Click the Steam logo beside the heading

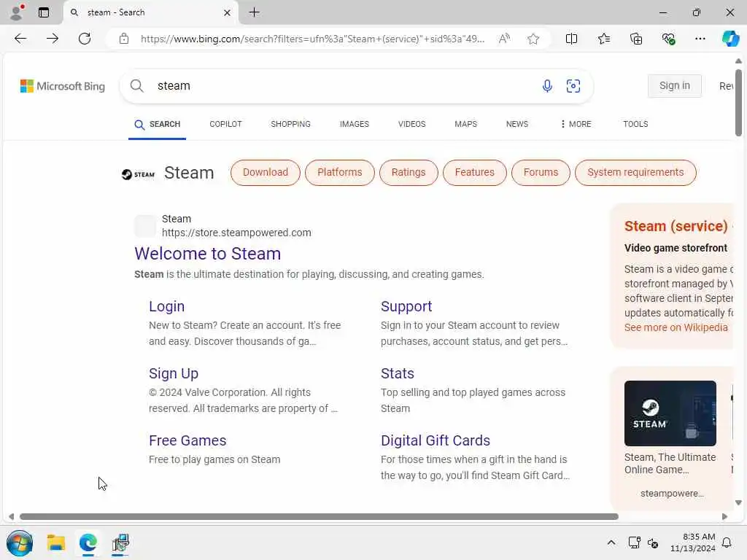point(138,174)
